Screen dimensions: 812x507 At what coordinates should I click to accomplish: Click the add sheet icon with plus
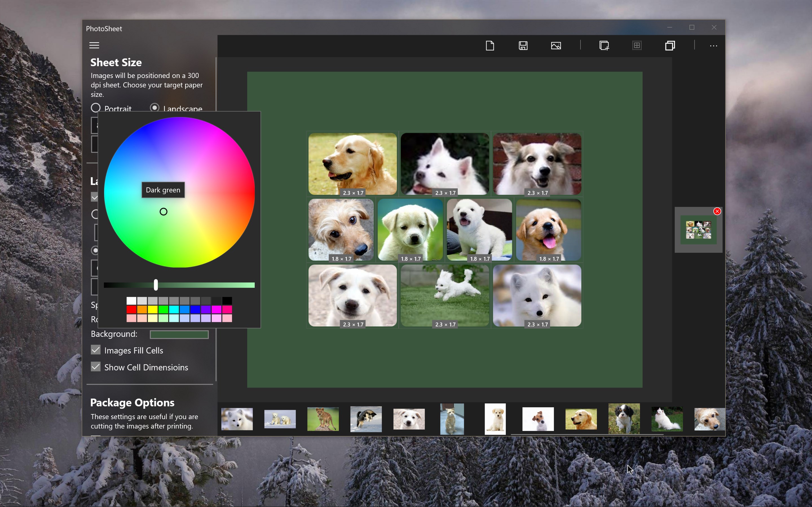(x=604, y=46)
